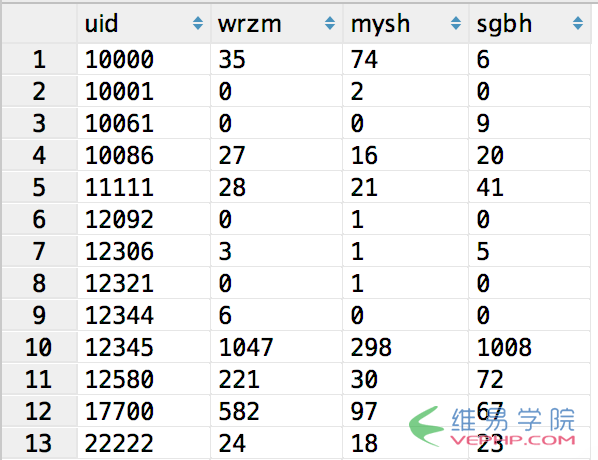The width and height of the screenshot is (598, 460).
Task: Select row number 1 header
Action: [x=39, y=59]
